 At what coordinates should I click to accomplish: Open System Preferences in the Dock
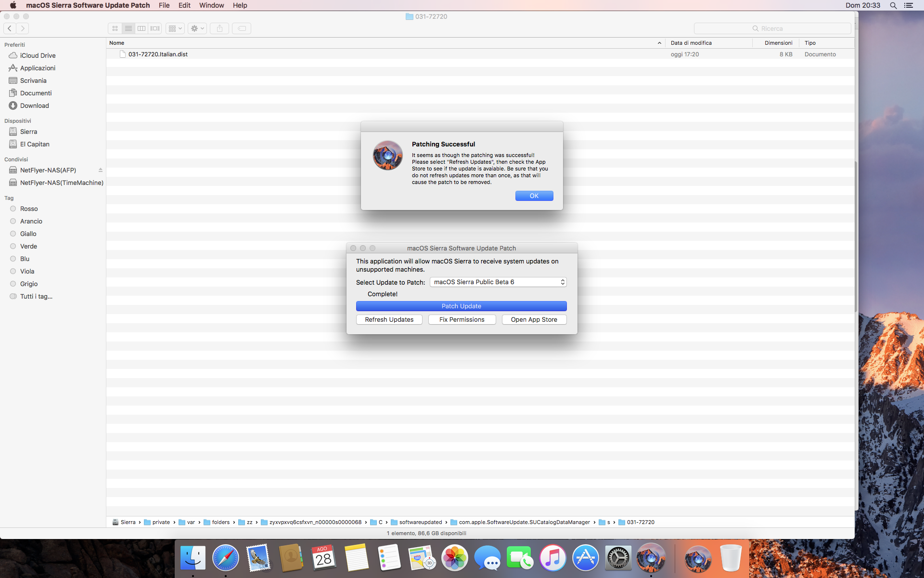[618, 558]
